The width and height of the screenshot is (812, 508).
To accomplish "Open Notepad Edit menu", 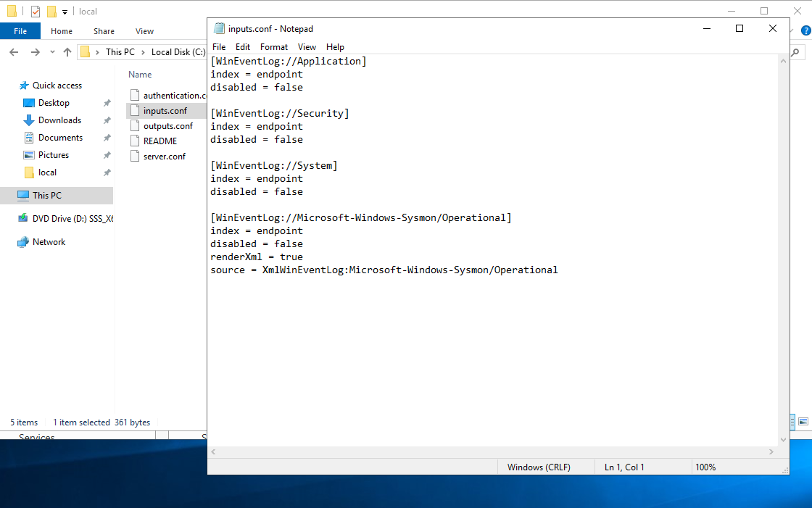I will pyautogui.click(x=242, y=47).
